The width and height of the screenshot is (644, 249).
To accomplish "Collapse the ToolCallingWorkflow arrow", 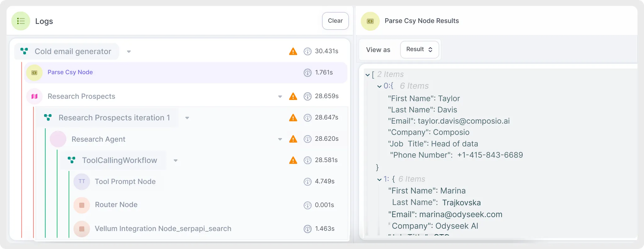I will (x=175, y=161).
